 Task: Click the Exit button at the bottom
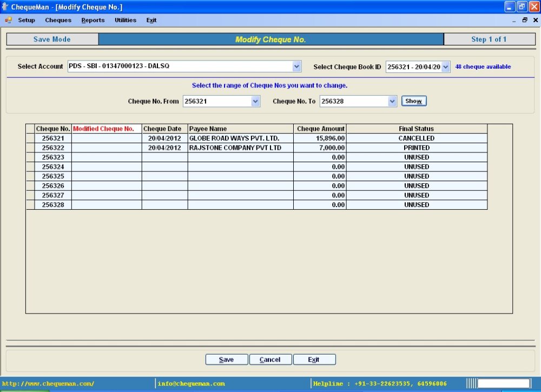(x=314, y=359)
